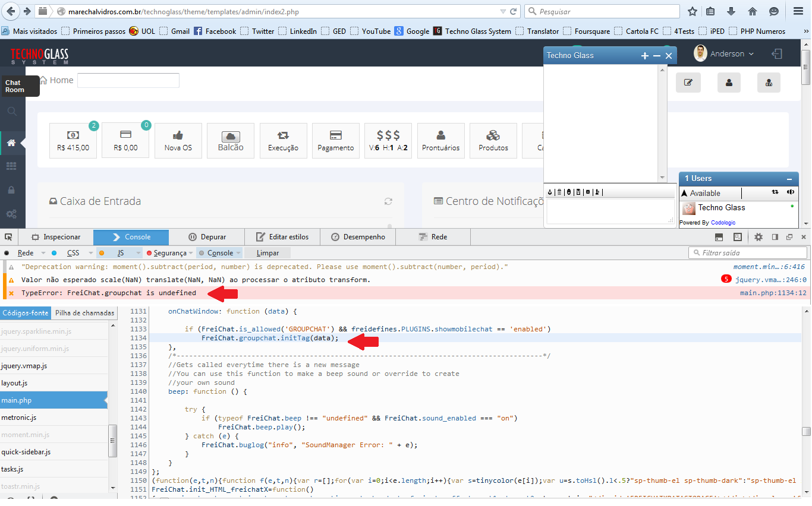Switch to the Depurar devtools tab

click(x=207, y=237)
